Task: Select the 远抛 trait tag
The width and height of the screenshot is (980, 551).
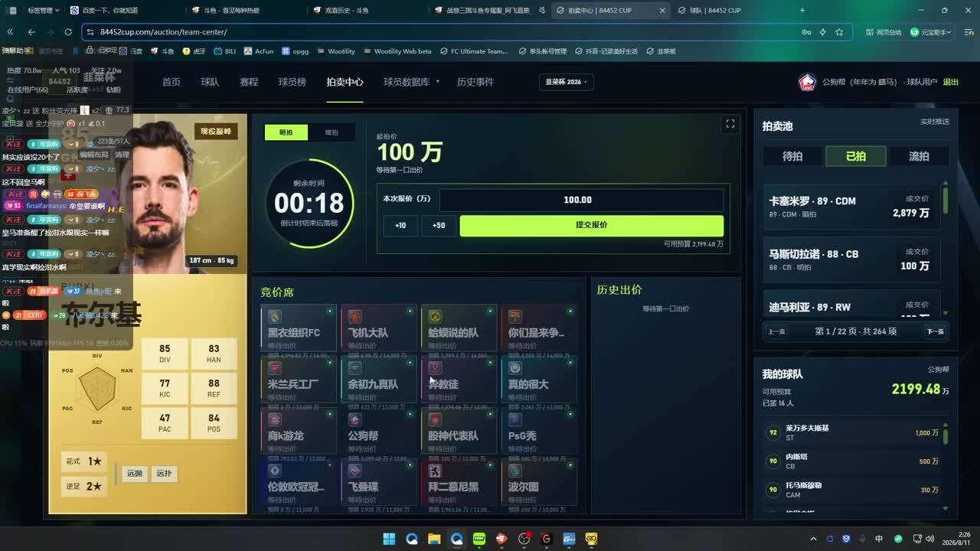Action: click(135, 474)
